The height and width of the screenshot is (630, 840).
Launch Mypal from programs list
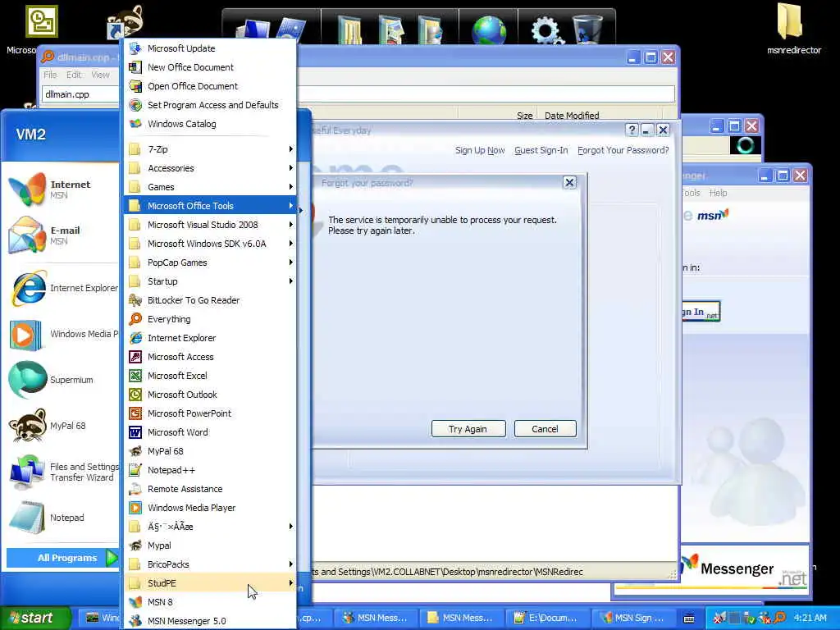point(210,546)
